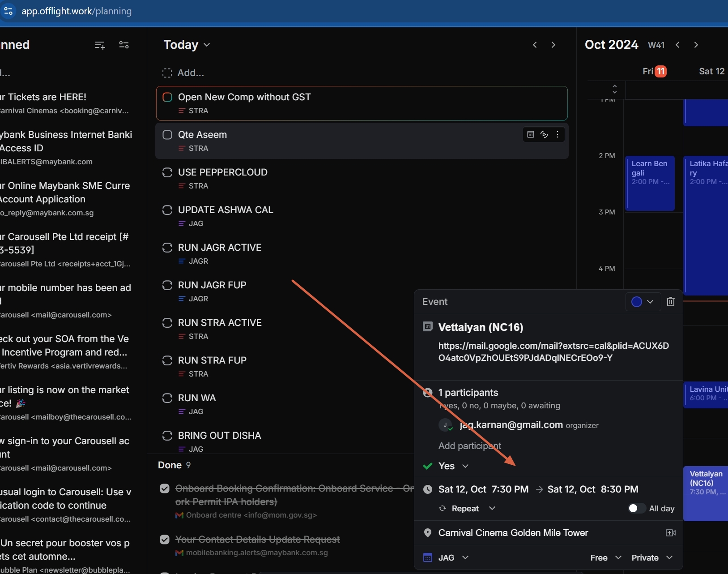Start focus timer icon on Qte Aseem task
The height and width of the screenshot is (574, 728).
pos(544,134)
